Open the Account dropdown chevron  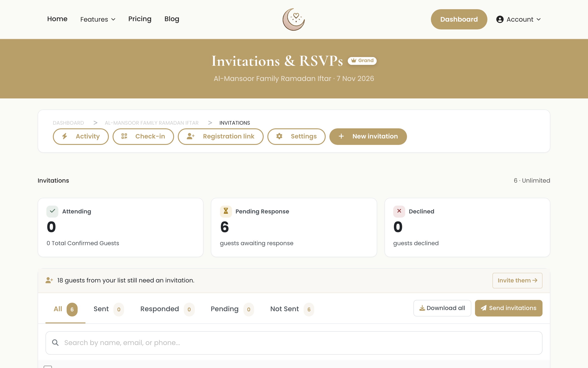[x=539, y=19]
